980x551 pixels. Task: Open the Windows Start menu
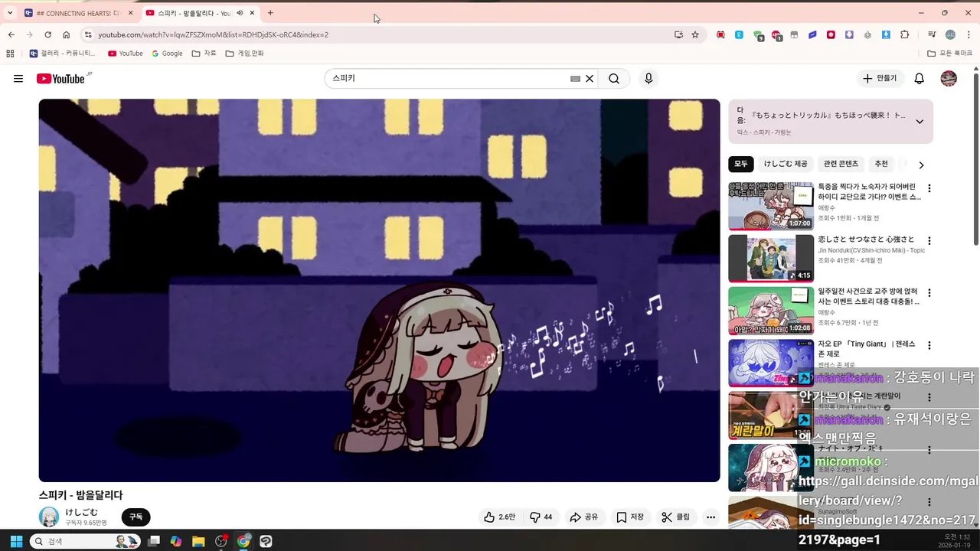(16, 541)
